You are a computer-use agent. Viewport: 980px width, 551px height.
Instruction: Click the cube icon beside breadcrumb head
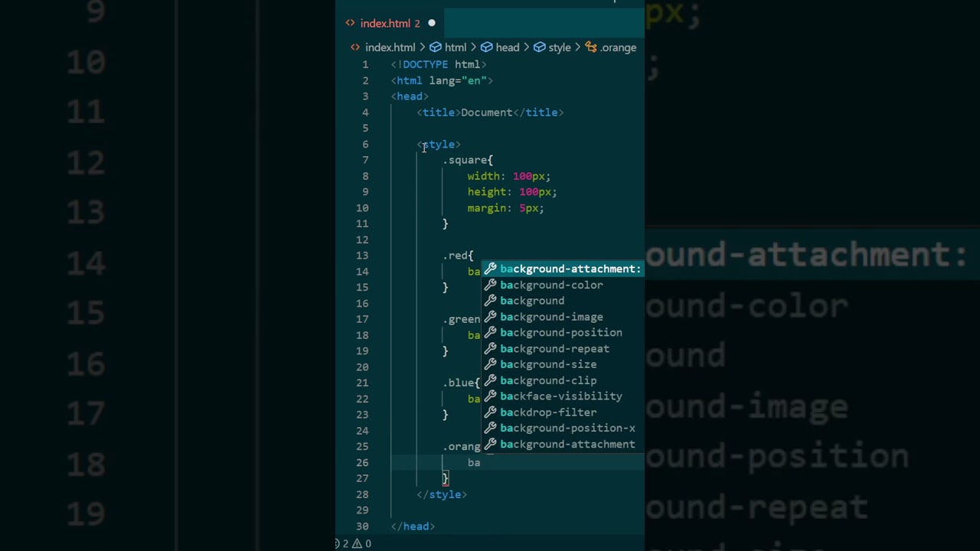[486, 47]
